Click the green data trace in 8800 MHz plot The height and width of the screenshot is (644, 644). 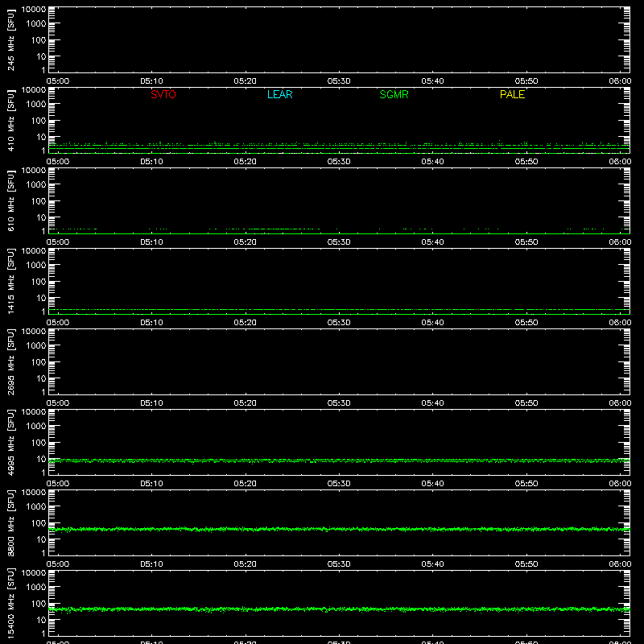[x=339, y=530]
